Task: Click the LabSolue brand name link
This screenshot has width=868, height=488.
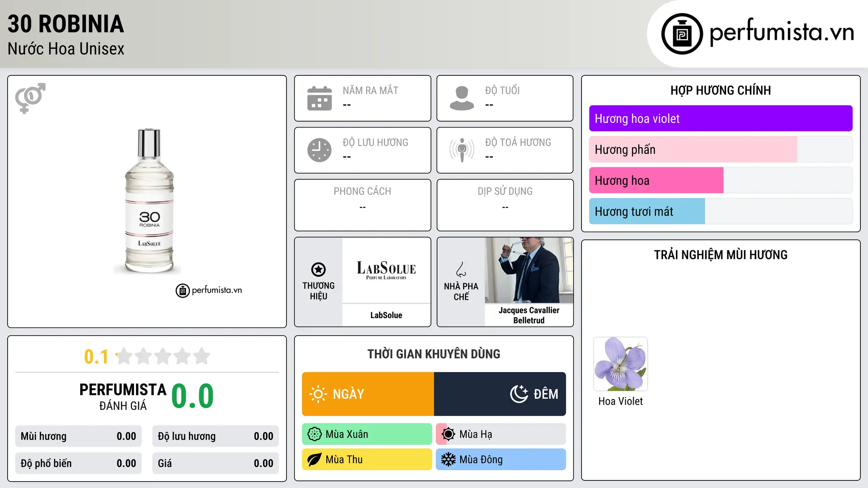Action: (x=386, y=315)
